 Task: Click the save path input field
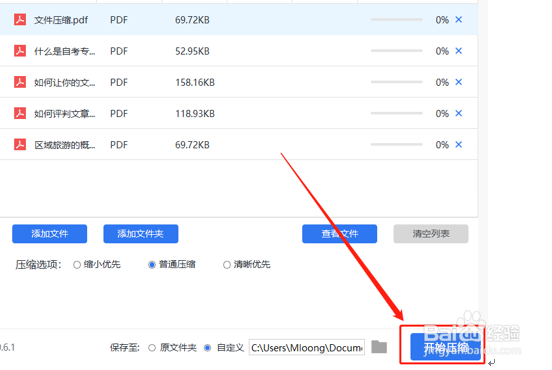307,348
